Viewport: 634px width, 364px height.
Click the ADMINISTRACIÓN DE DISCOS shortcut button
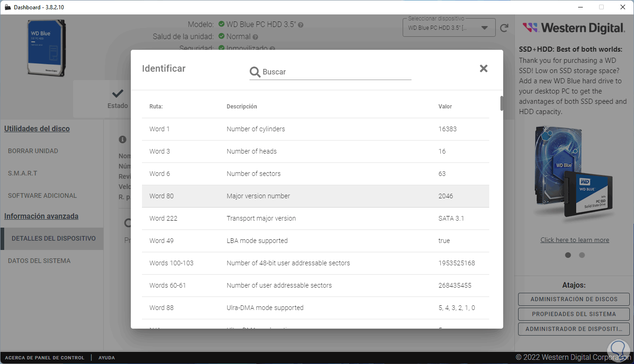pyautogui.click(x=573, y=299)
